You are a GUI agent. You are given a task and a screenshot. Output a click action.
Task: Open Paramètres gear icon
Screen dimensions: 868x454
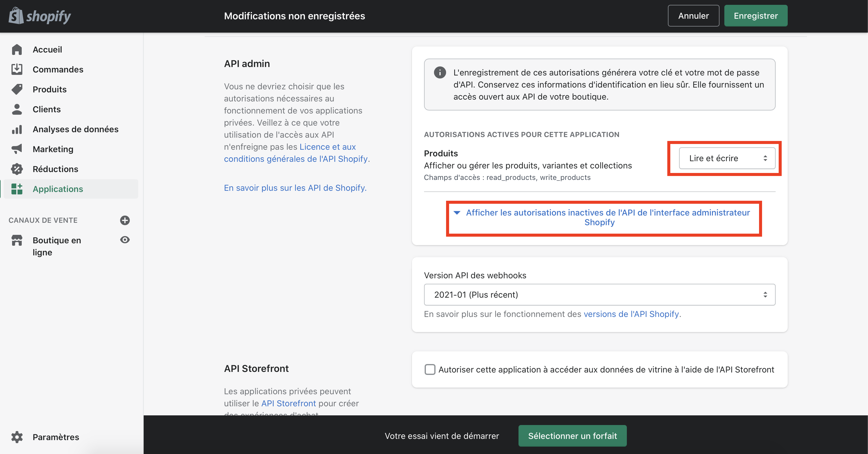point(17,437)
